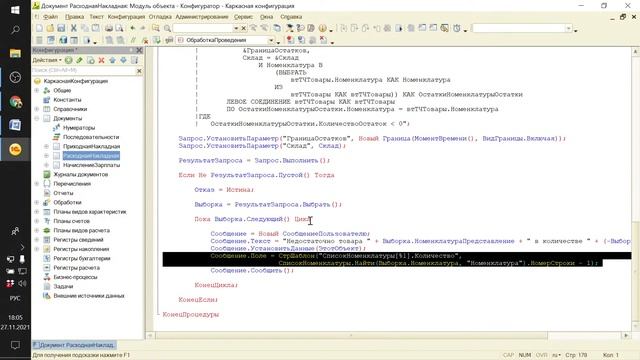Click the magnifier search icon
This screenshot has width=640, height=360.
(167, 28)
